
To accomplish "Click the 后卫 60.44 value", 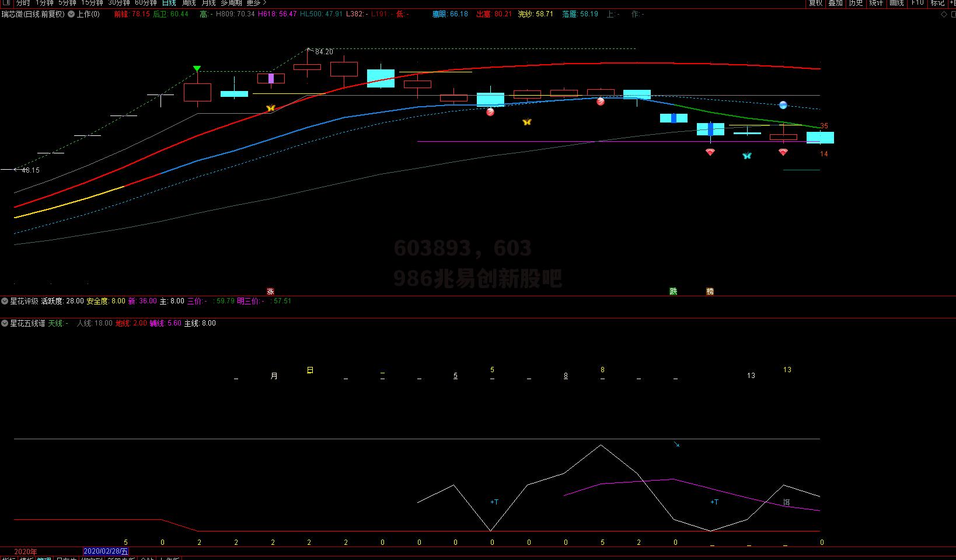I will coord(171,14).
